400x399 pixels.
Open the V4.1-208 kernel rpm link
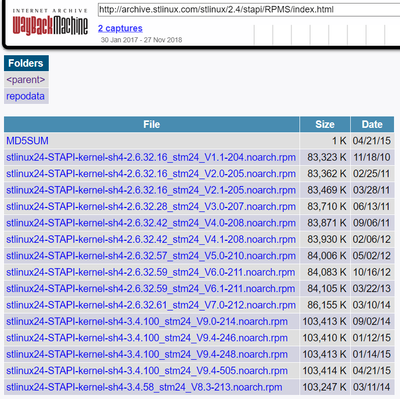pos(151,239)
